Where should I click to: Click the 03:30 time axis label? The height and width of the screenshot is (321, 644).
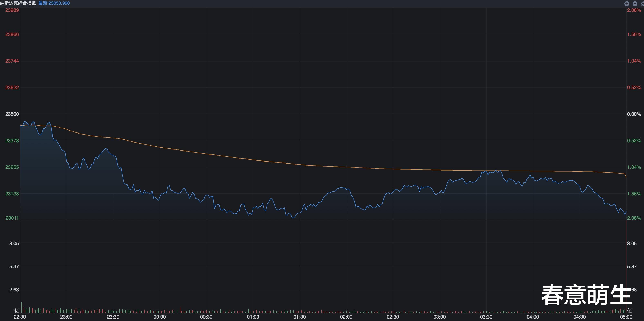(486, 317)
